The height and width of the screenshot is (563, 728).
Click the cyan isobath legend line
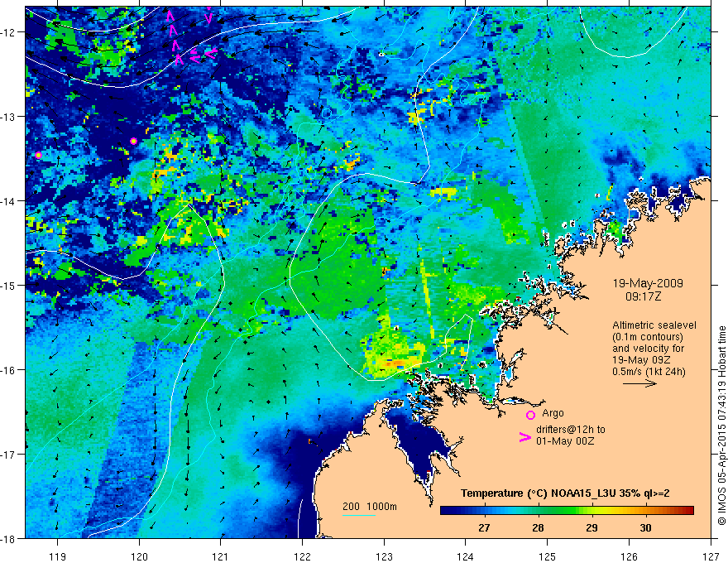coord(359,515)
